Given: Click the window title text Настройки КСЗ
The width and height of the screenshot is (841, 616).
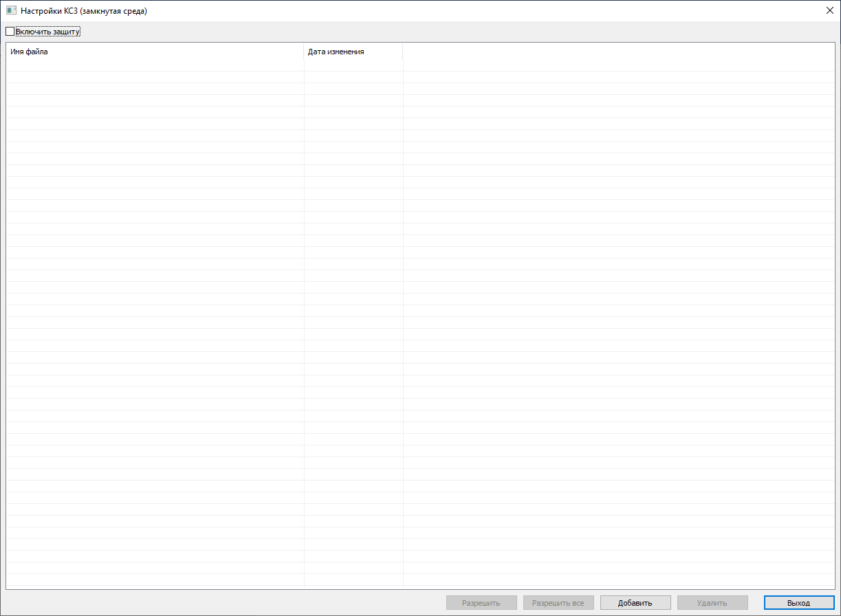Looking at the screenshot, I should click(84, 11).
